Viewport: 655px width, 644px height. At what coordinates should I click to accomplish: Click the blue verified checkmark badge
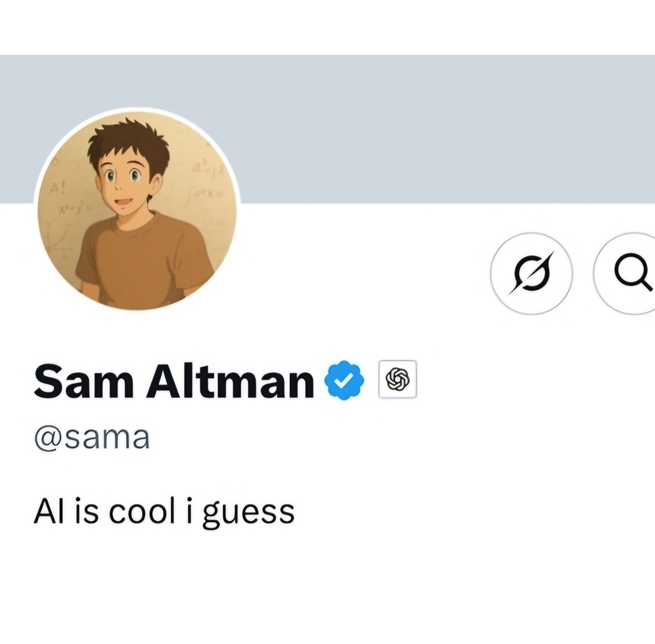point(344,380)
